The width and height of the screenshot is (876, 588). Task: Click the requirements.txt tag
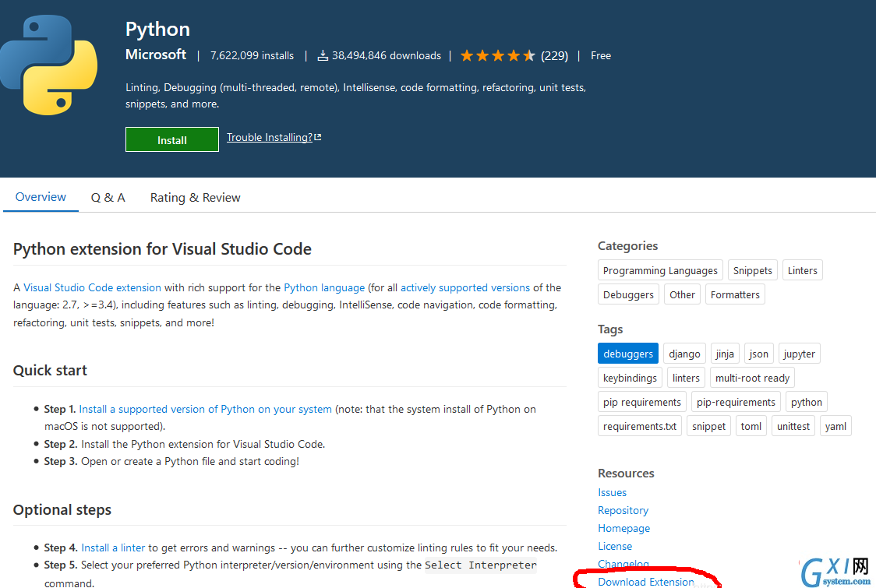point(640,426)
